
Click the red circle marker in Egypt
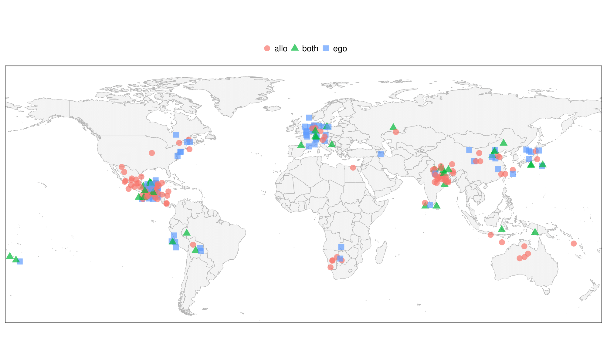pos(353,168)
